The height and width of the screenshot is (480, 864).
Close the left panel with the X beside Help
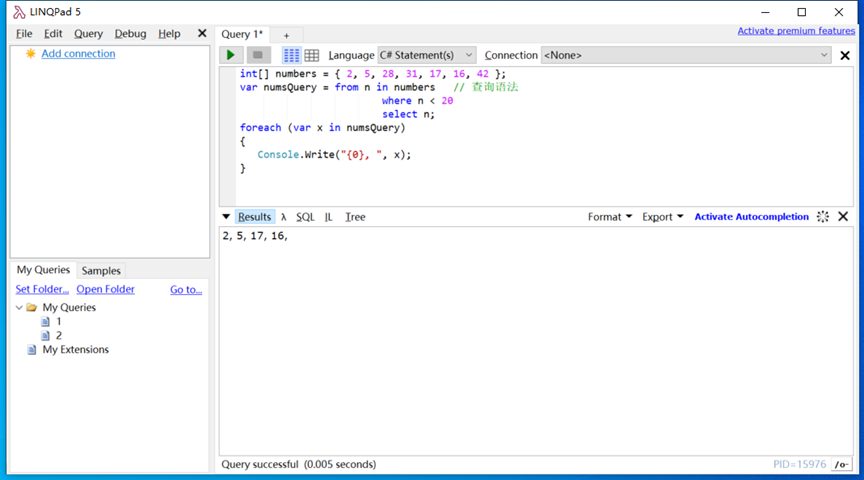[x=202, y=34]
